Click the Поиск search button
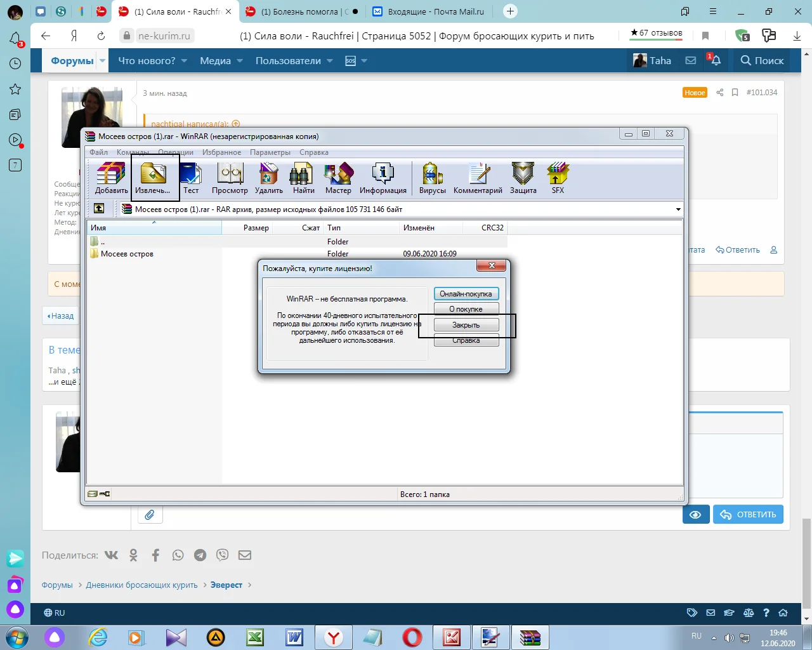Screen dimensions: 812x650 pyautogui.click(x=762, y=60)
